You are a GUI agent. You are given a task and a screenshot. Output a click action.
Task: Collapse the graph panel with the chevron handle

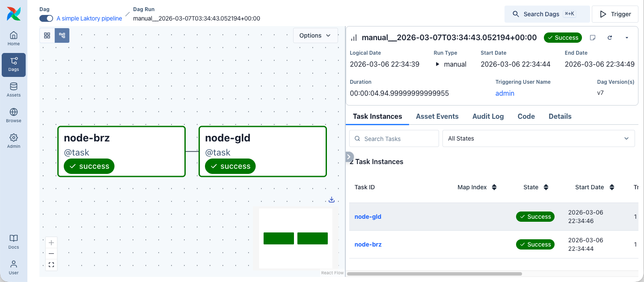tap(350, 157)
